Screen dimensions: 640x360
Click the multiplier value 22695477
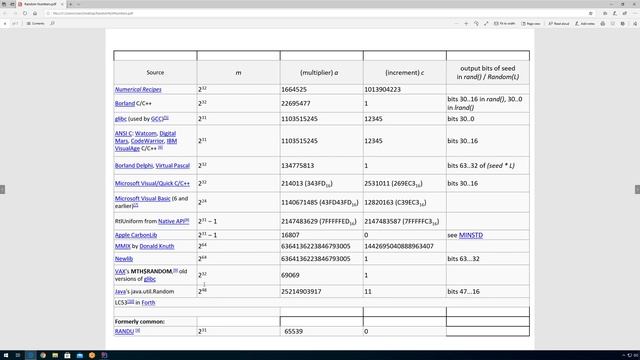[296, 104]
